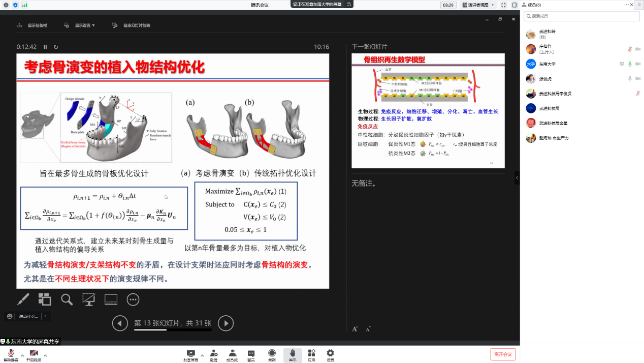
Task: Open the see-all-slides navigator icon
Action: tap(45, 299)
